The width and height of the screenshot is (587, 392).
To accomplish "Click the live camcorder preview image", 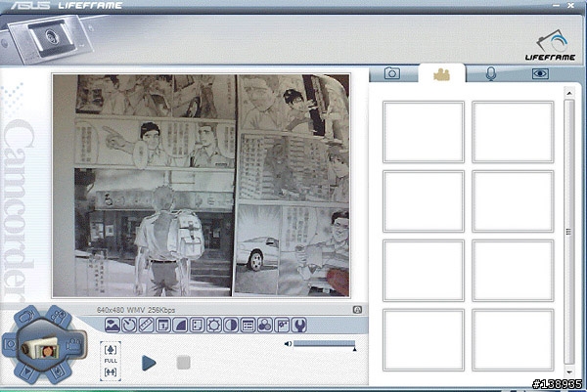I will click(x=201, y=186).
